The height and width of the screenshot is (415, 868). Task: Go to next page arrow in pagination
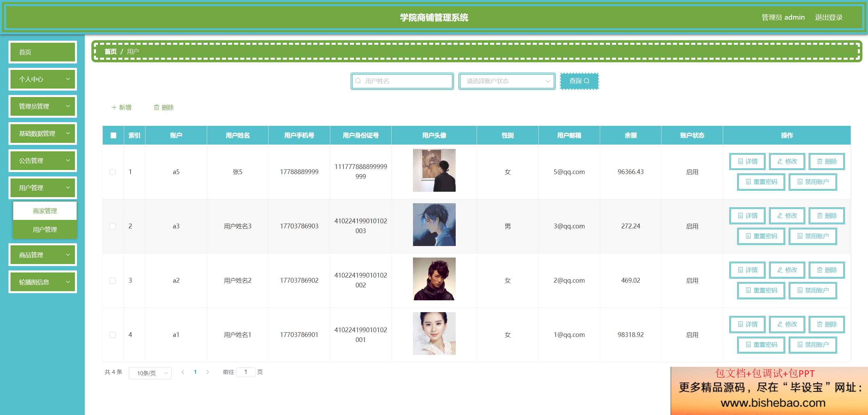click(208, 372)
